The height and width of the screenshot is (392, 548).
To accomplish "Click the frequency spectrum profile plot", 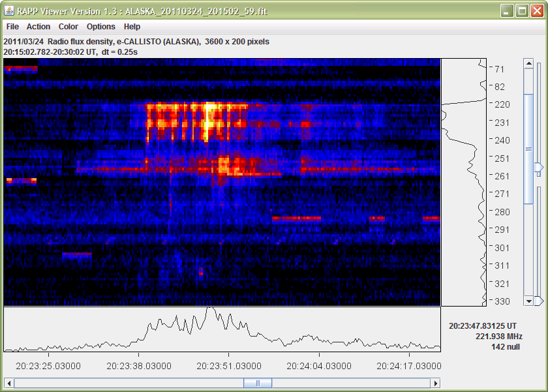I will tap(464, 183).
